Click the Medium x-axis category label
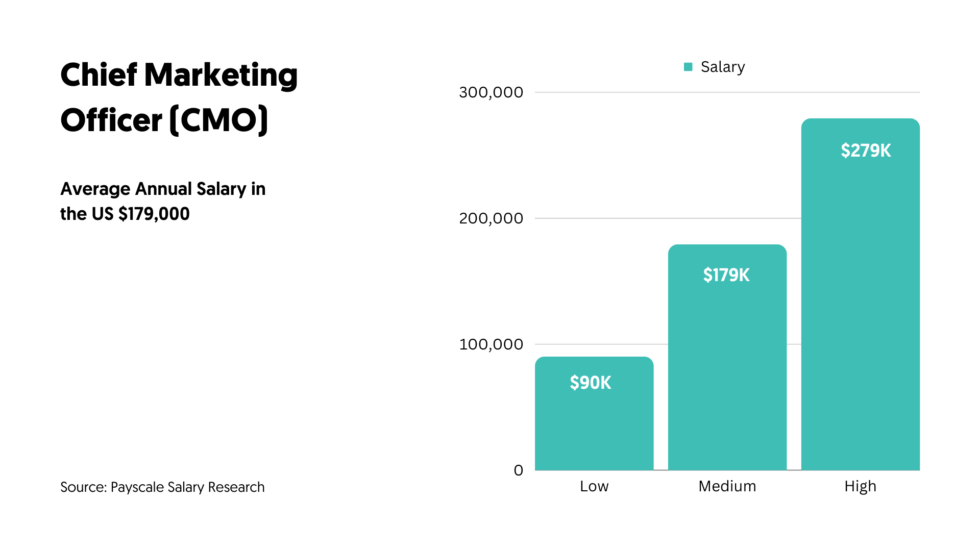This screenshot has width=980, height=551. (x=727, y=486)
